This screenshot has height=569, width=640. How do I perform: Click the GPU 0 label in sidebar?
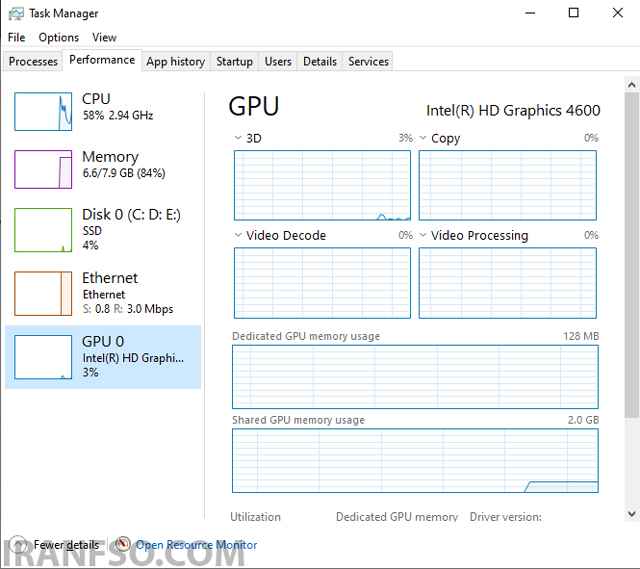[x=103, y=341]
